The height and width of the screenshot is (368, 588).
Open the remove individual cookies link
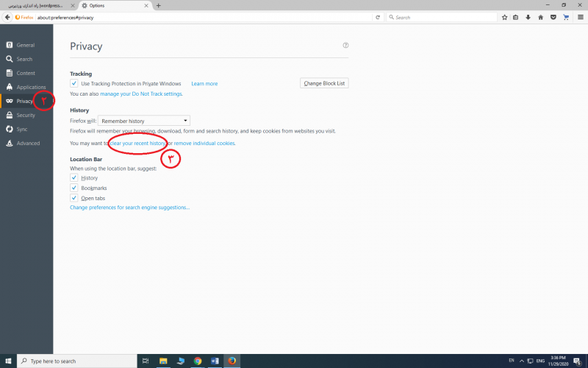[x=204, y=144]
